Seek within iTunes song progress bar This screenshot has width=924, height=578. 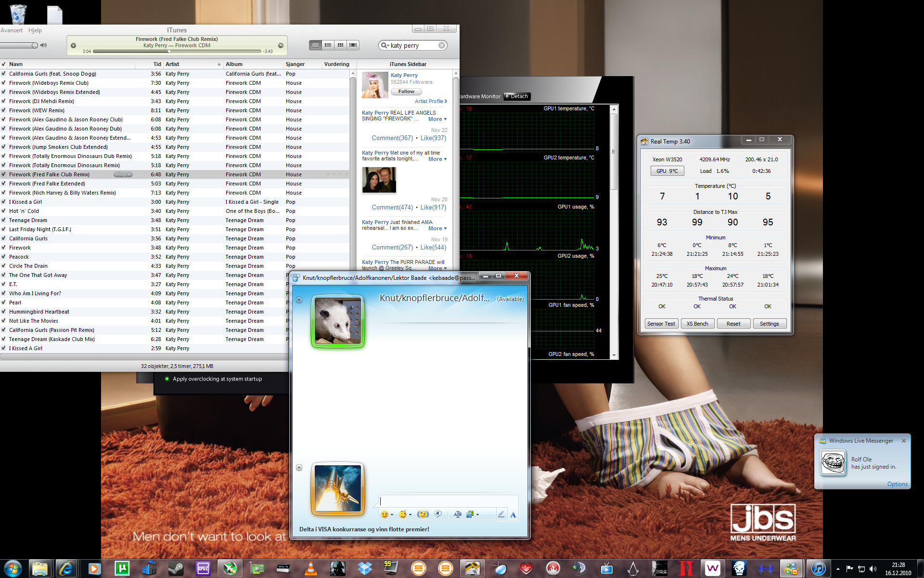(177, 51)
